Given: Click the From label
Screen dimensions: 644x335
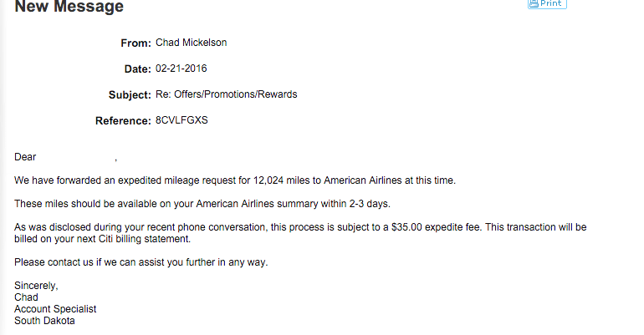Looking at the screenshot, I should point(136,43).
